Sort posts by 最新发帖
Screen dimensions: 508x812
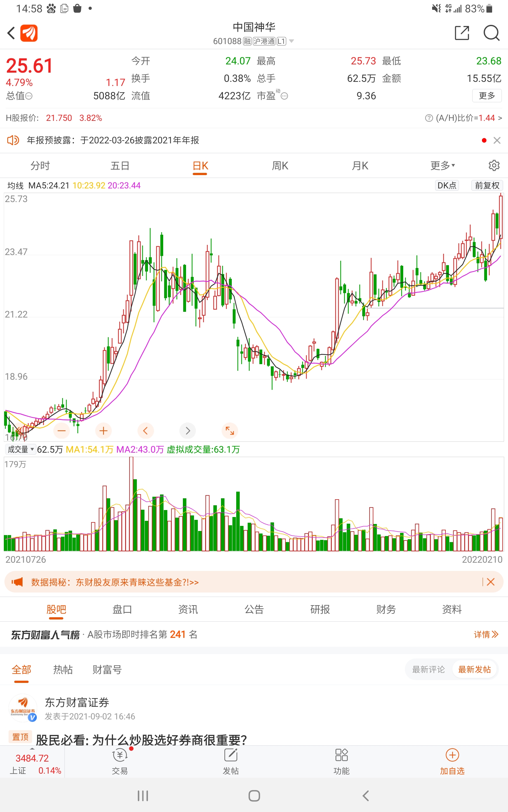click(474, 670)
